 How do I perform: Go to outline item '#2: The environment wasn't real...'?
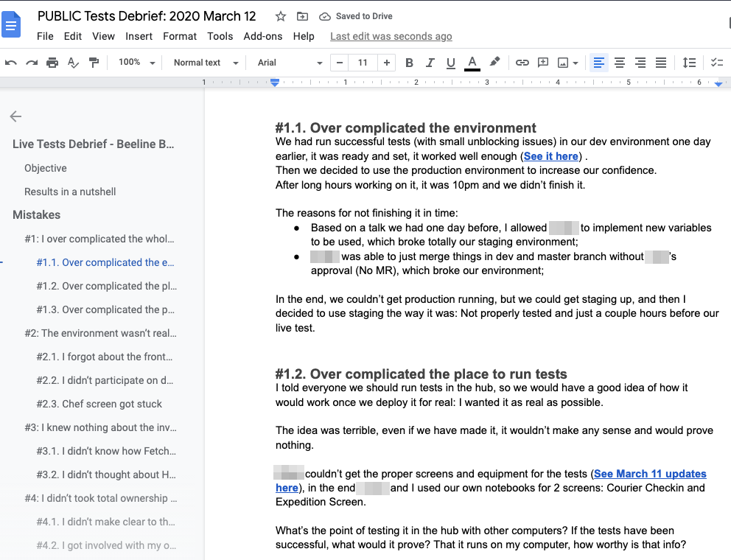(101, 333)
